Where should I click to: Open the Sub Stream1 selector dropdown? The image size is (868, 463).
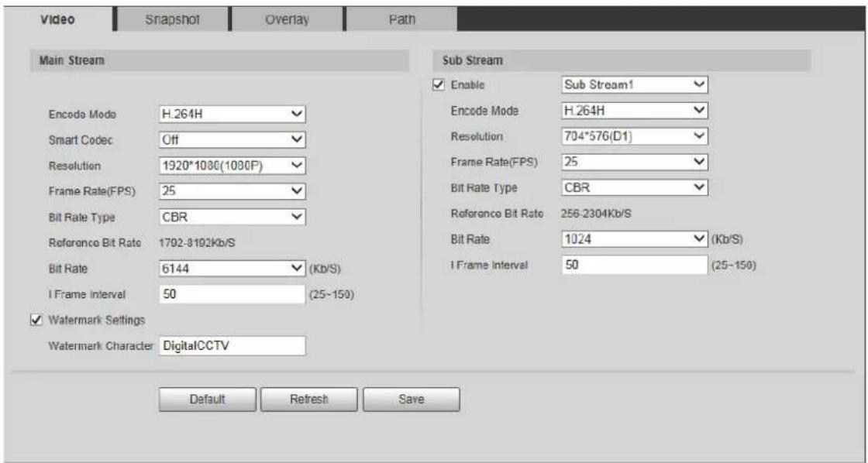pyautogui.click(x=635, y=85)
